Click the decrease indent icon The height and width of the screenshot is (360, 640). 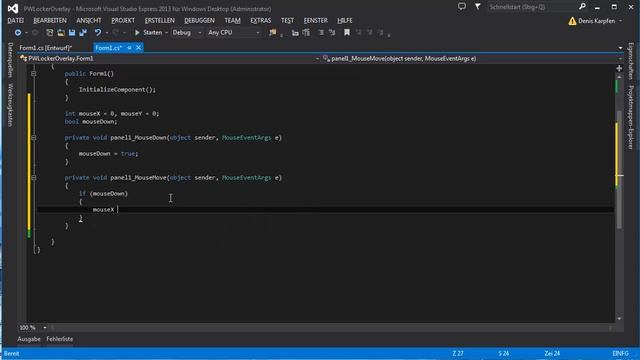coord(295,33)
